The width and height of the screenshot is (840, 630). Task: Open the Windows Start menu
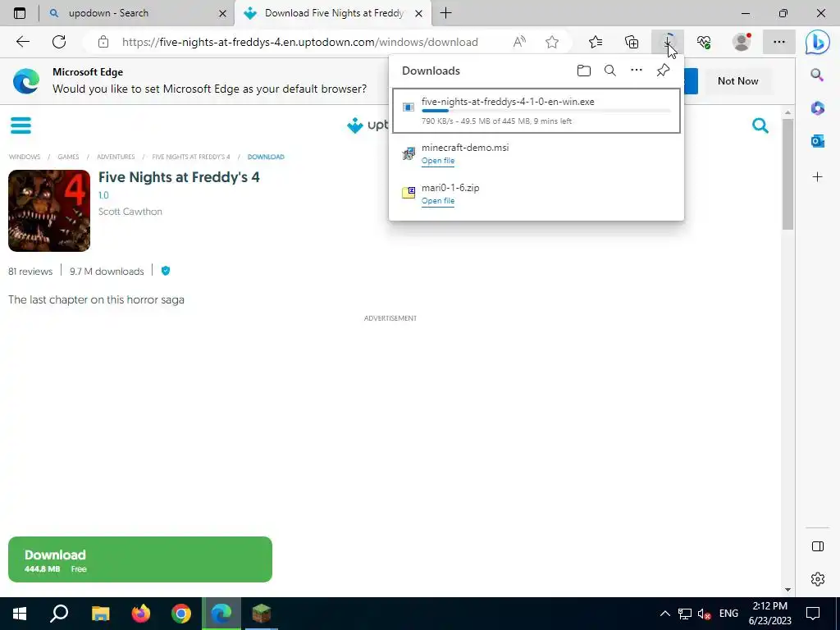click(x=20, y=614)
